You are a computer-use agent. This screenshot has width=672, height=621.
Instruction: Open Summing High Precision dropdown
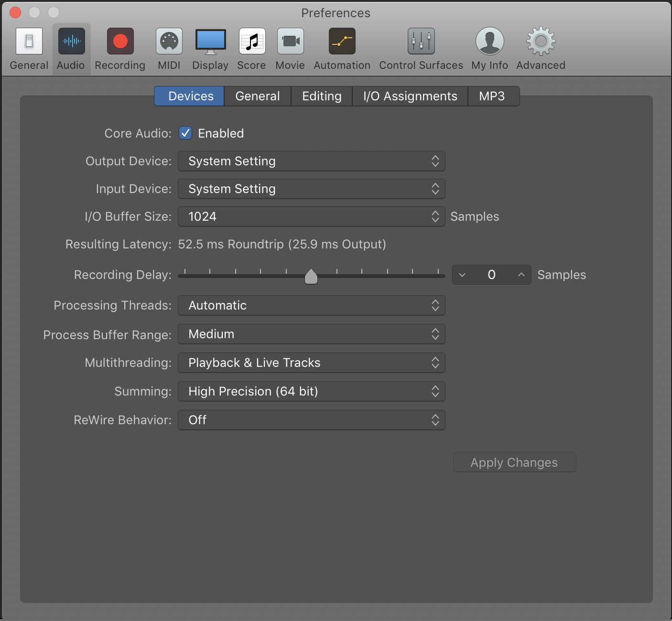pos(312,391)
